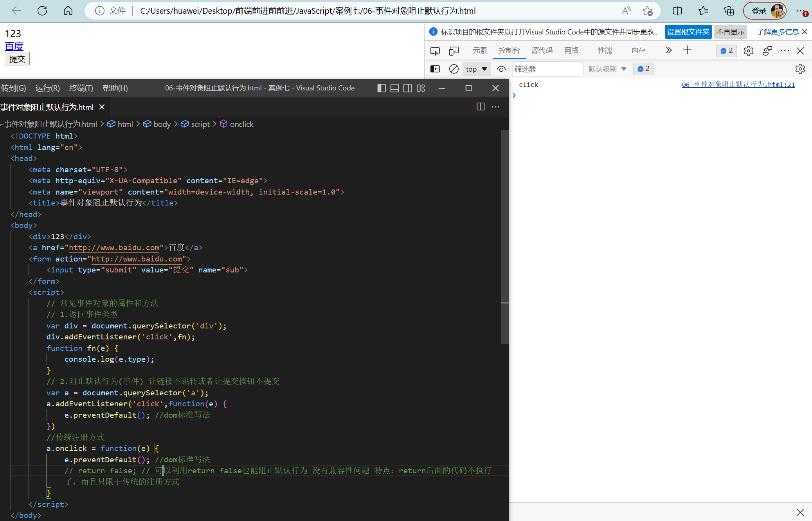Click the console issues badge showing 2
Viewport: 812px width, 521px height.
pyautogui.click(x=643, y=69)
